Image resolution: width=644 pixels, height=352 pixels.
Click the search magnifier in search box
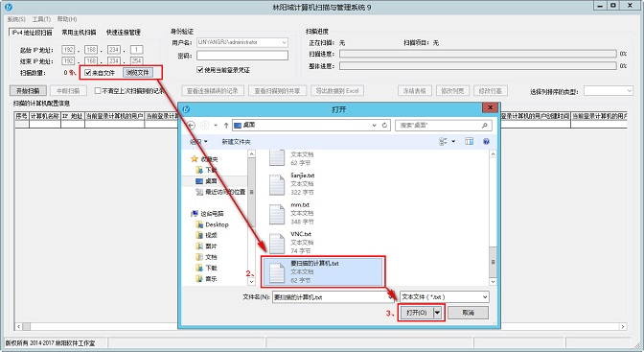tap(485, 125)
